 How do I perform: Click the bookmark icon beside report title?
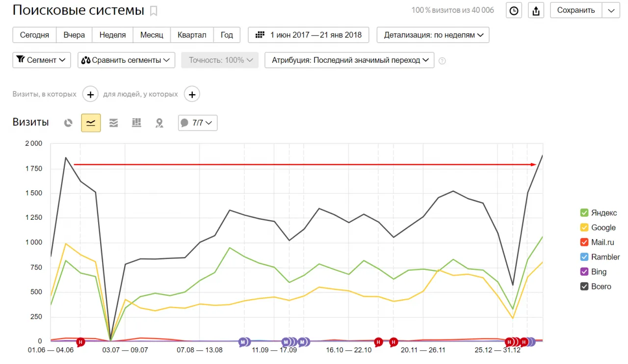[x=154, y=11]
